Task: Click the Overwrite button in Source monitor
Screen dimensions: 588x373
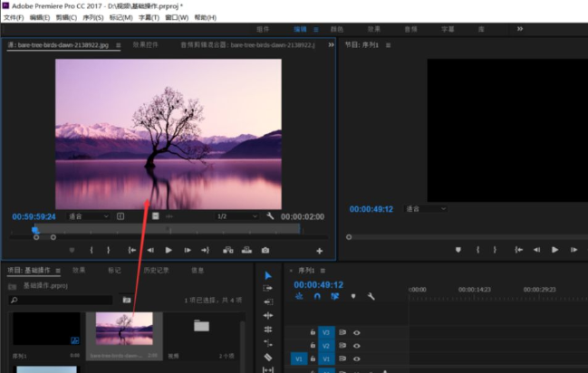Action: [246, 250]
